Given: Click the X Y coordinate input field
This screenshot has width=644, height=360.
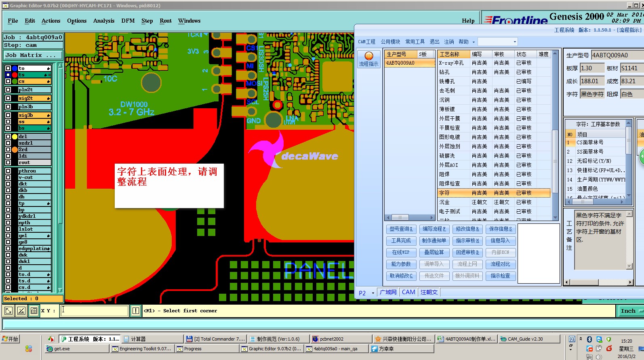Looking at the screenshot, I should (x=94, y=311).
